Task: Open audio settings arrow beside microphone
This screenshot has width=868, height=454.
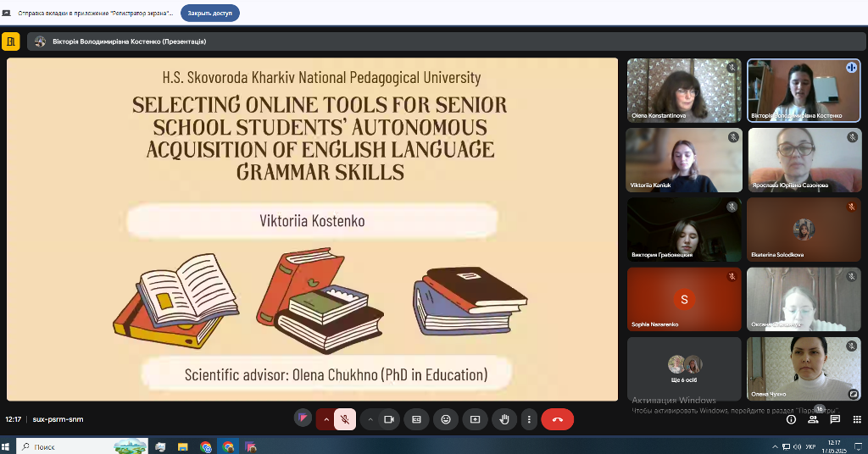Action: pos(326,420)
